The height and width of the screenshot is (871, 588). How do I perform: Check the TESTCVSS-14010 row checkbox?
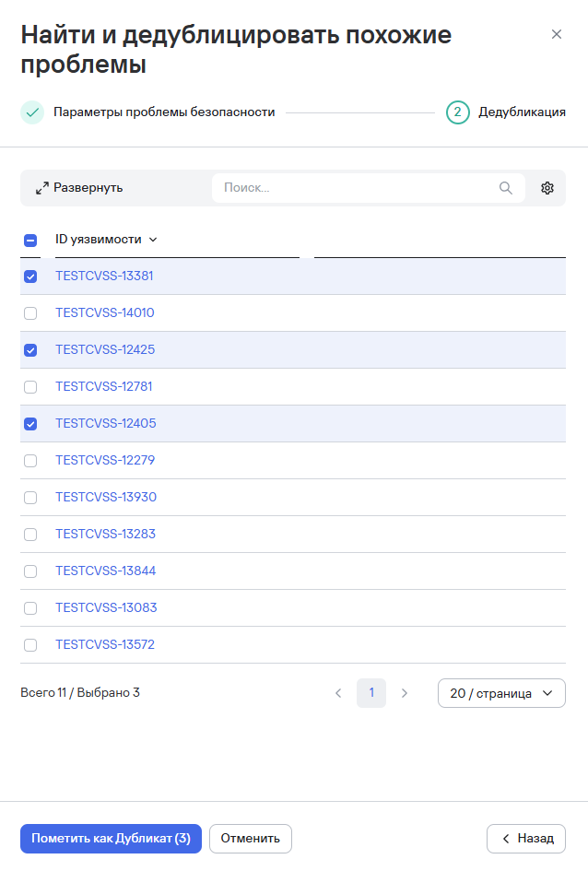30,313
